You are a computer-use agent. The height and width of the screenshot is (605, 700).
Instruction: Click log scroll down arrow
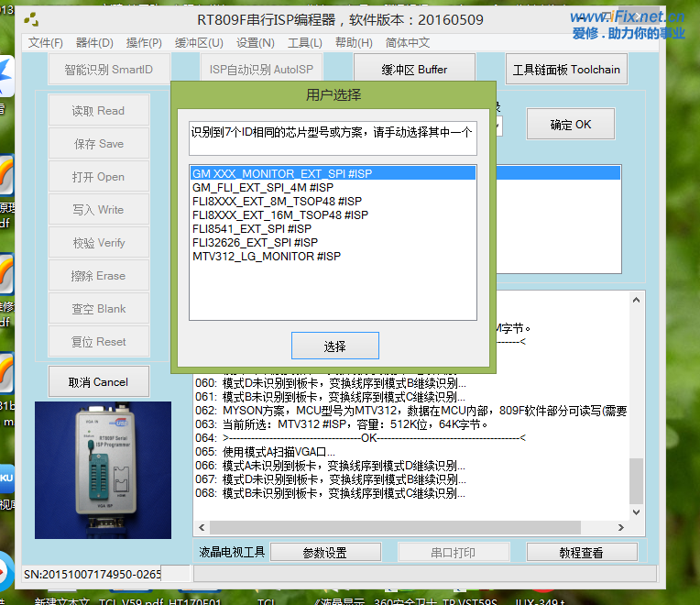(x=636, y=512)
